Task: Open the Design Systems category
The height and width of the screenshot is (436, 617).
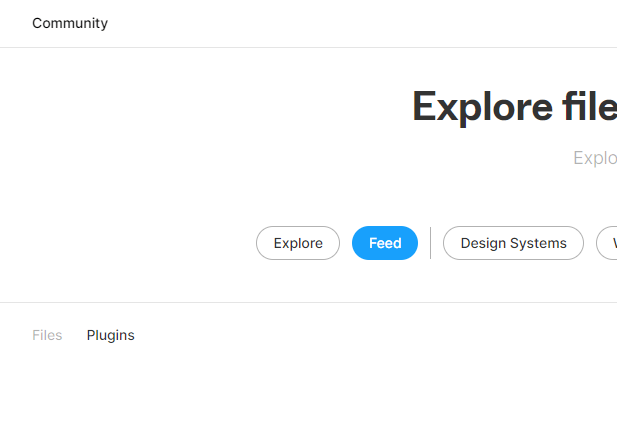Action: pos(513,243)
